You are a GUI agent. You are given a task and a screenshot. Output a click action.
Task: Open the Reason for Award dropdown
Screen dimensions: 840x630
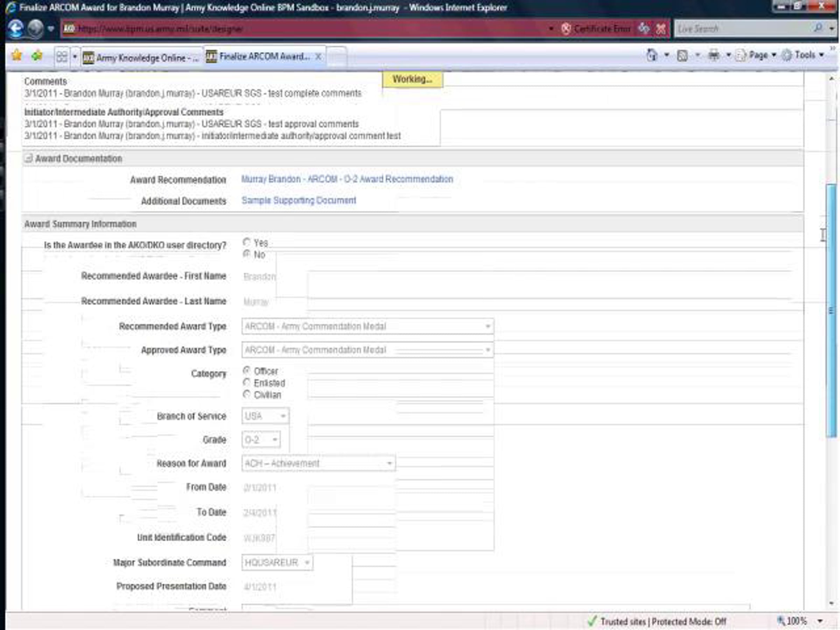pos(389,463)
